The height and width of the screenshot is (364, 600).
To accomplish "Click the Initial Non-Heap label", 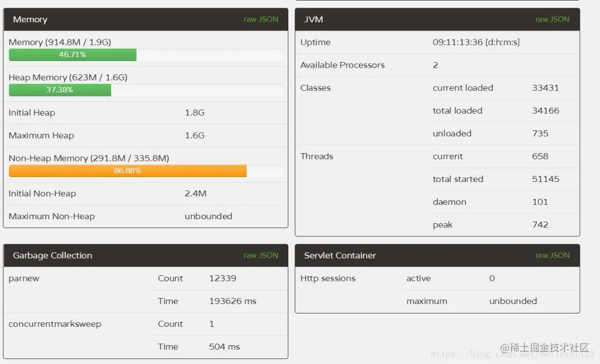I will 42,194.
